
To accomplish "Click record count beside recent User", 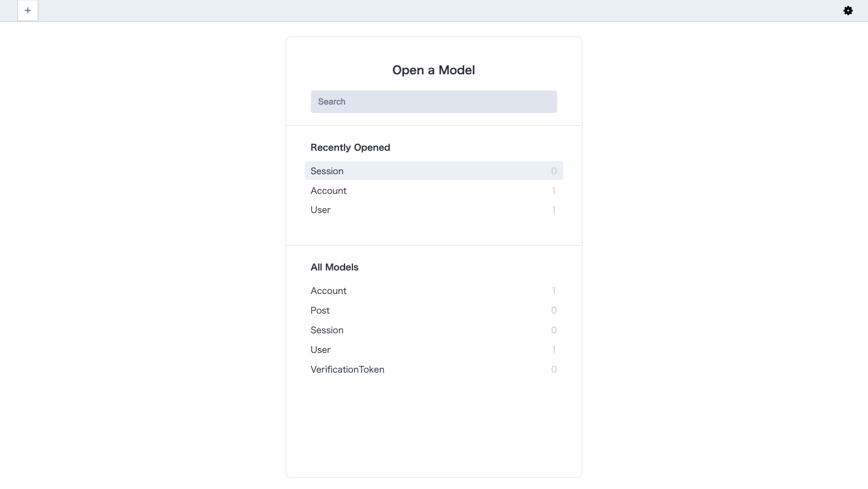I will click(554, 210).
